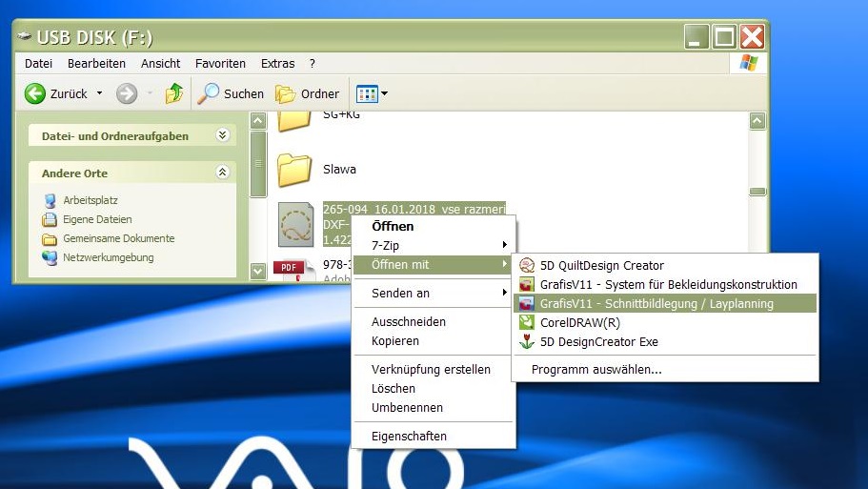Click task pane scrollbar up arrow
The height and width of the screenshot is (489, 868).
(x=258, y=121)
